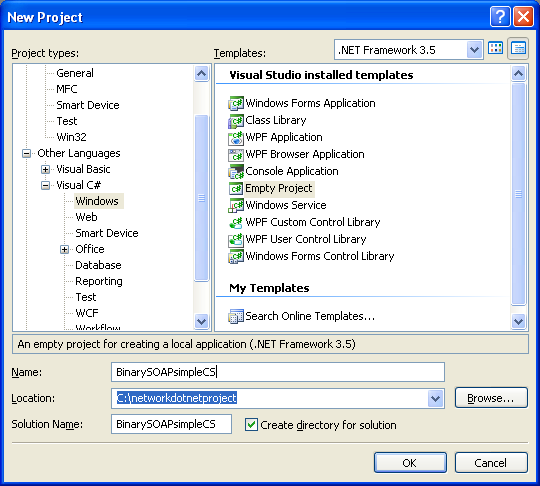Image resolution: width=540 pixels, height=486 pixels.
Task: Expand the Office tree node
Action: (64, 249)
